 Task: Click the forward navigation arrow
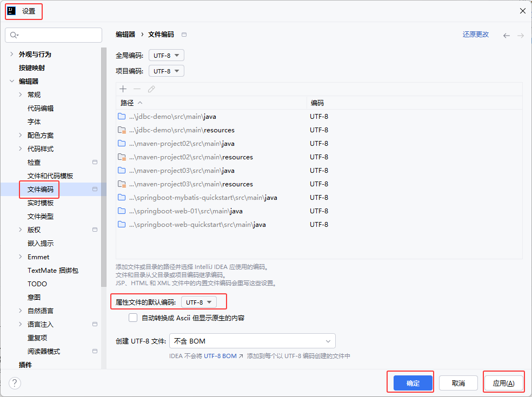520,35
